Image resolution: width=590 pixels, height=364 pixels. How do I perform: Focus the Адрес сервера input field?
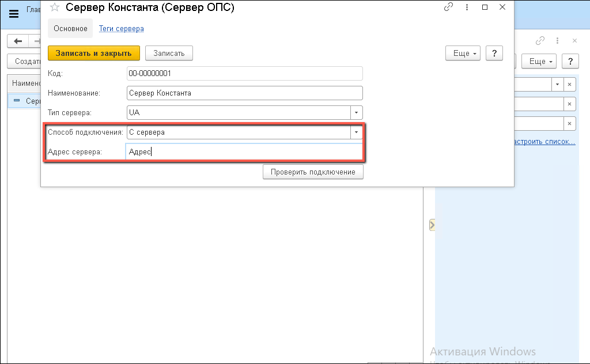244,152
